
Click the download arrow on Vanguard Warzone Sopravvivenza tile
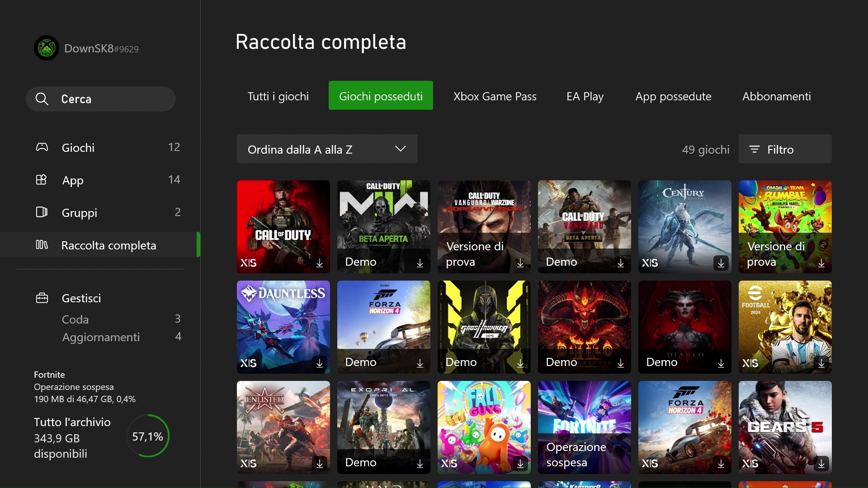pos(520,263)
